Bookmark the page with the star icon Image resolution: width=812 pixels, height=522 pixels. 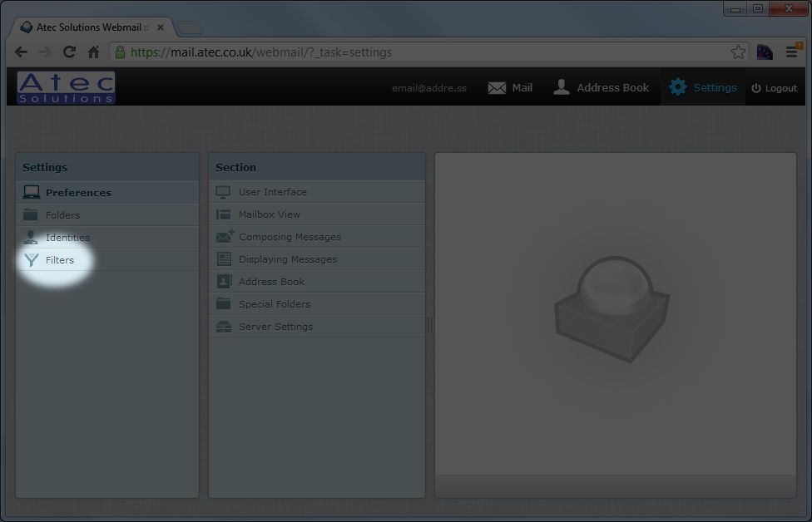[738, 52]
